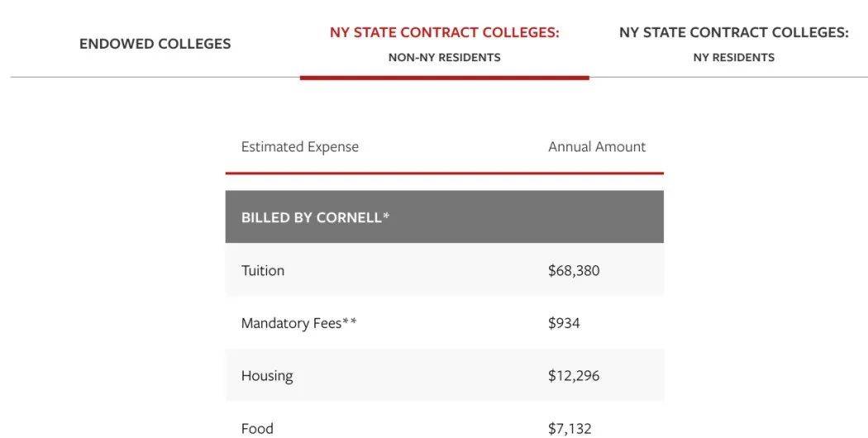
Task: Click the double asterisk after Mandatory Fees
Action: (350, 322)
